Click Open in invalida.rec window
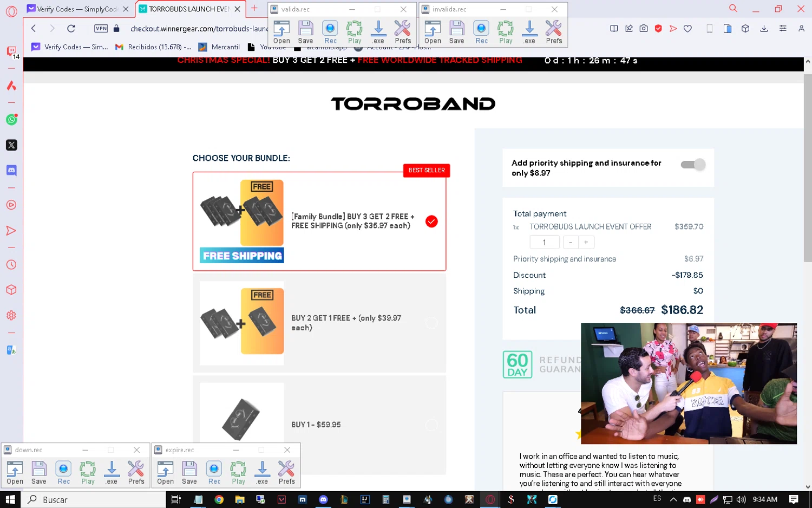This screenshot has width=812, height=508. 433,32
